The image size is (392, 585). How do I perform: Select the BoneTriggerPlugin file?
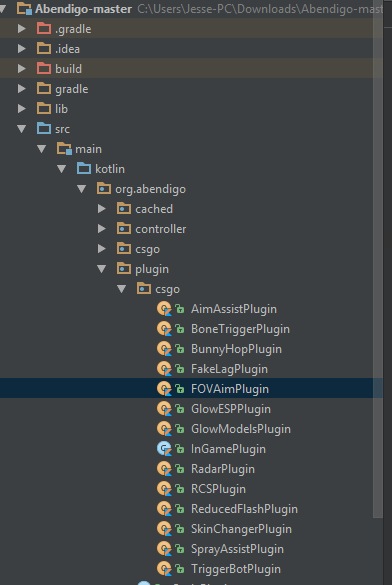(240, 329)
